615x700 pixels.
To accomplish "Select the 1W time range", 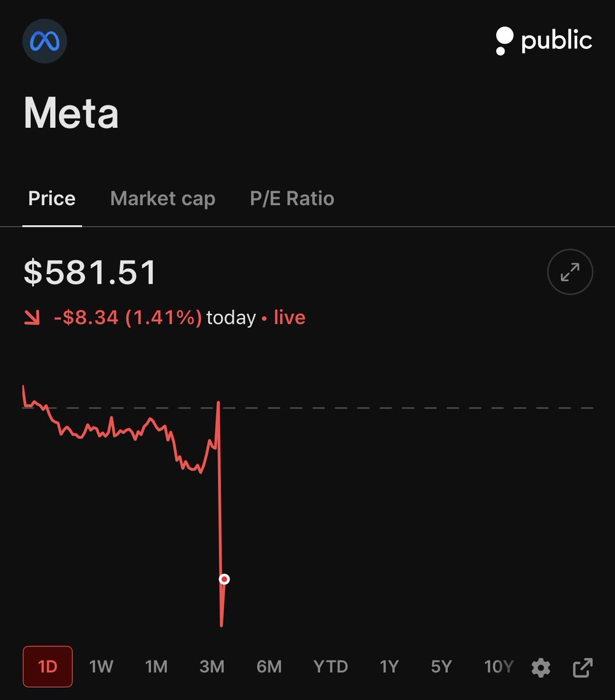I will click(x=101, y=667).
